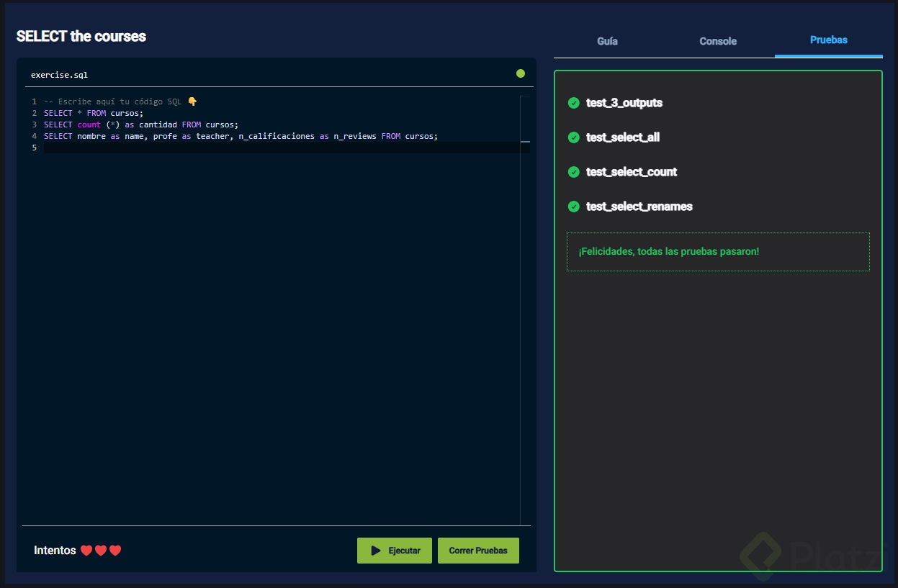Click the exercise.sql file tab
This screenshot has width=898, height=588.
59,75
